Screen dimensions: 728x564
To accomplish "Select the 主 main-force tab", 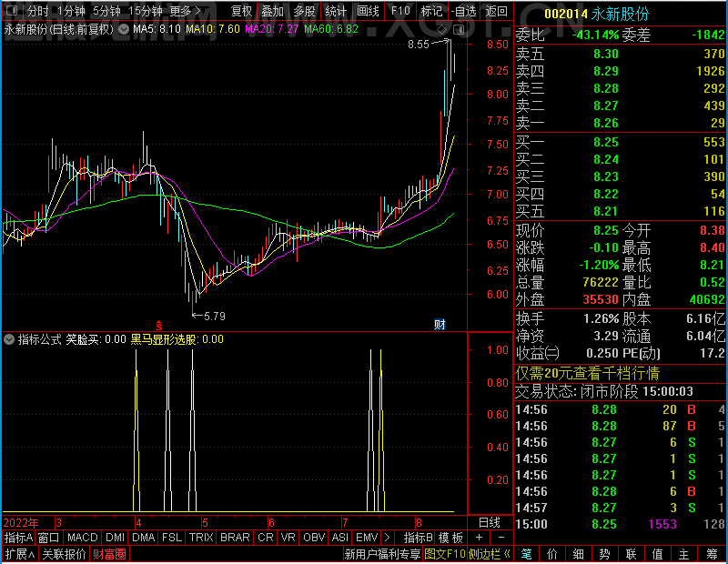I will click(x=684, y=554).
